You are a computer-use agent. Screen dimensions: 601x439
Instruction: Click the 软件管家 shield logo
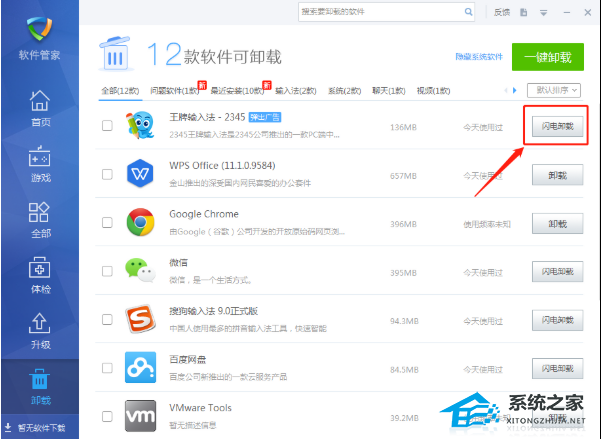click(39, 28)
